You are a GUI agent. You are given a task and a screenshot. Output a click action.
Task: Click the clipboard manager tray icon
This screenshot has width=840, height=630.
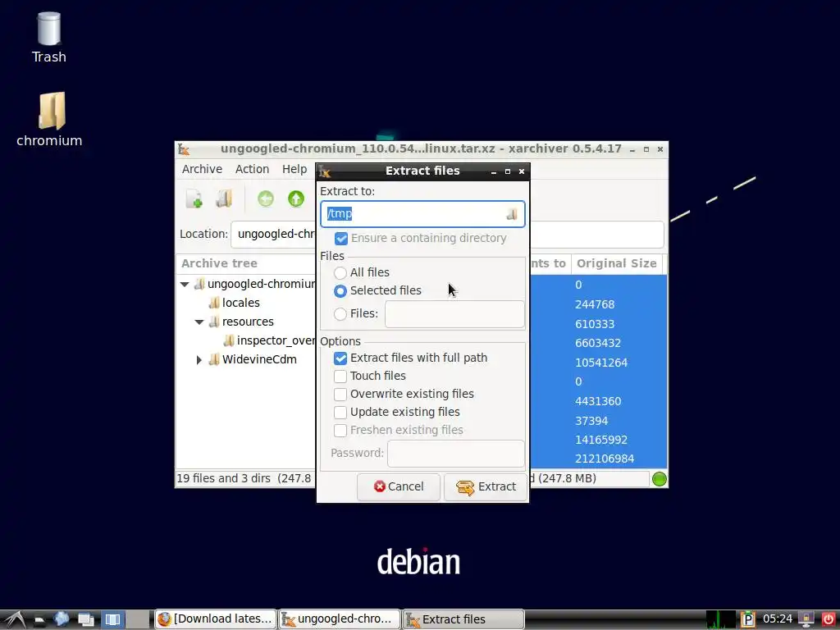click(x=747, y=619)
